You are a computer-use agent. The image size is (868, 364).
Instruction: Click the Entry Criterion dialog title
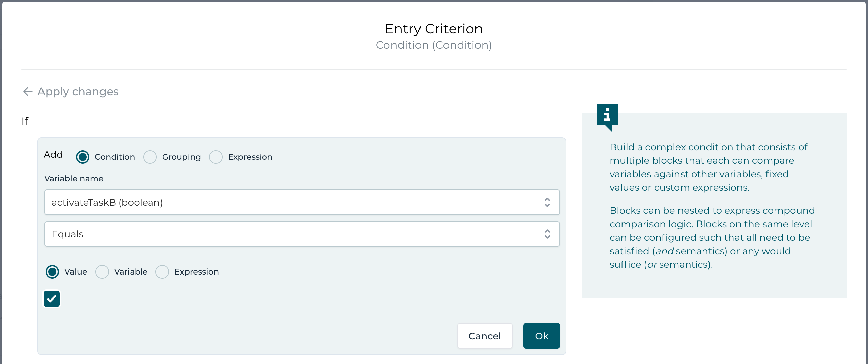click(x=434, y=29)
